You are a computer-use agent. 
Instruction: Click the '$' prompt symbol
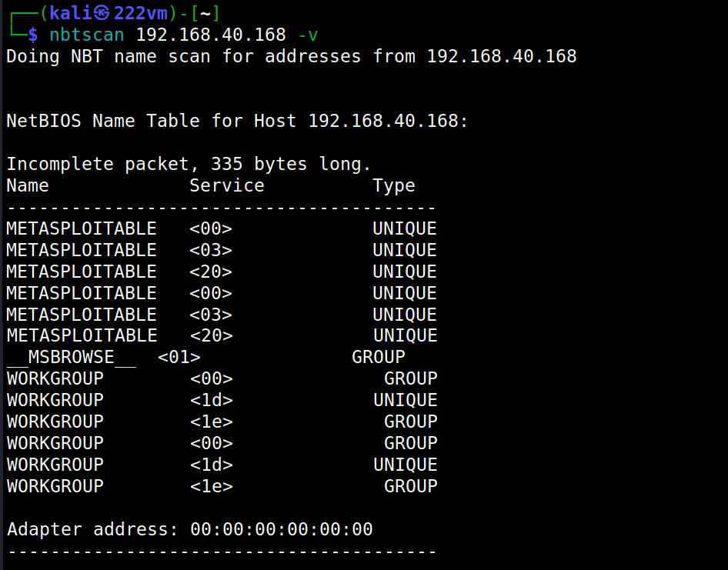[x=32, y=35]
